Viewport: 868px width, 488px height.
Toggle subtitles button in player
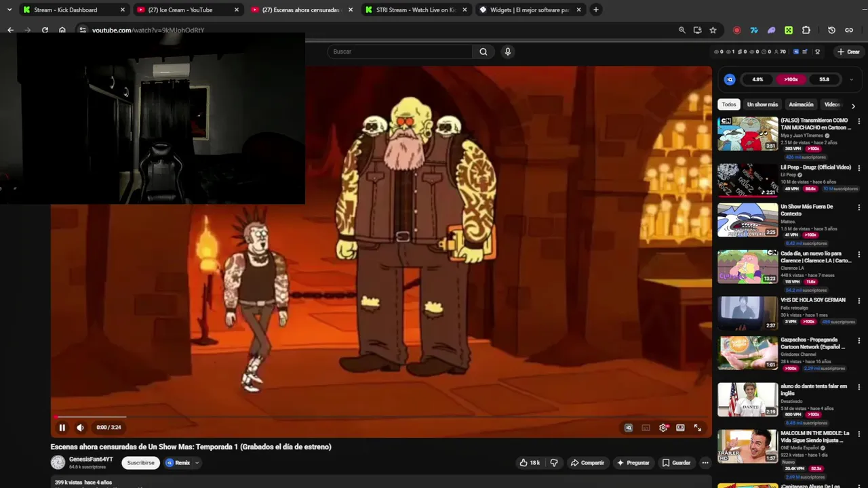pyautogui.click(x=646, y=428)
